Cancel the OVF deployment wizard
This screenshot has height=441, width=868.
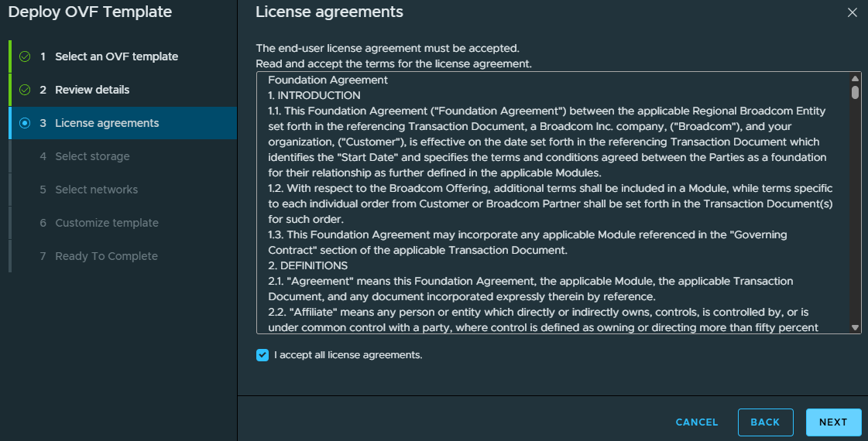(x=696, y=422)
